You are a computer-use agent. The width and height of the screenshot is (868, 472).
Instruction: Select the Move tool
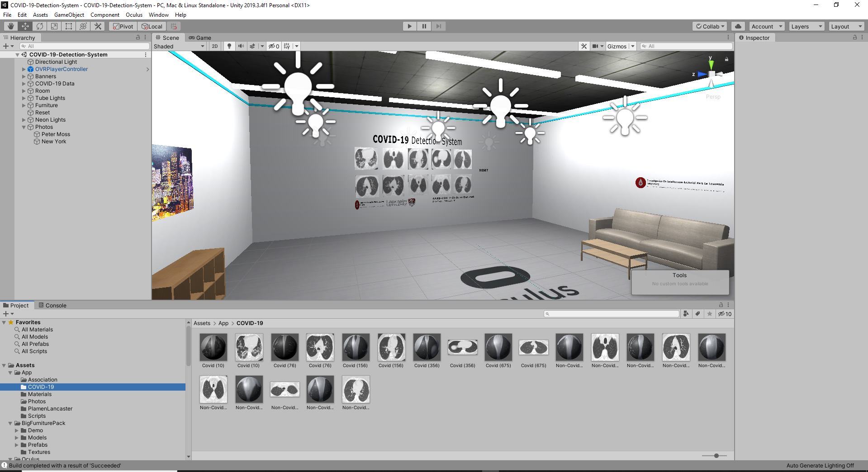click(x=25, y=26)
